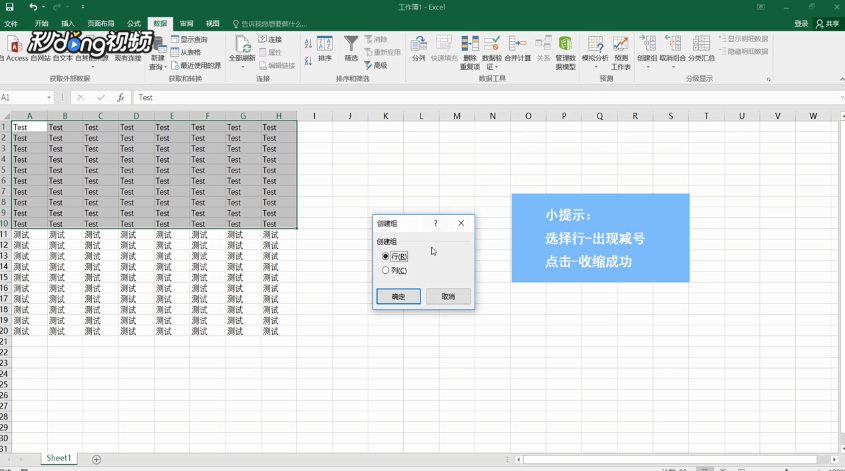Image resolution: width=845 pixels, height=471 pixels.
Task: Switch to the Formulas (公式) tab
Action: pos(134,24)
